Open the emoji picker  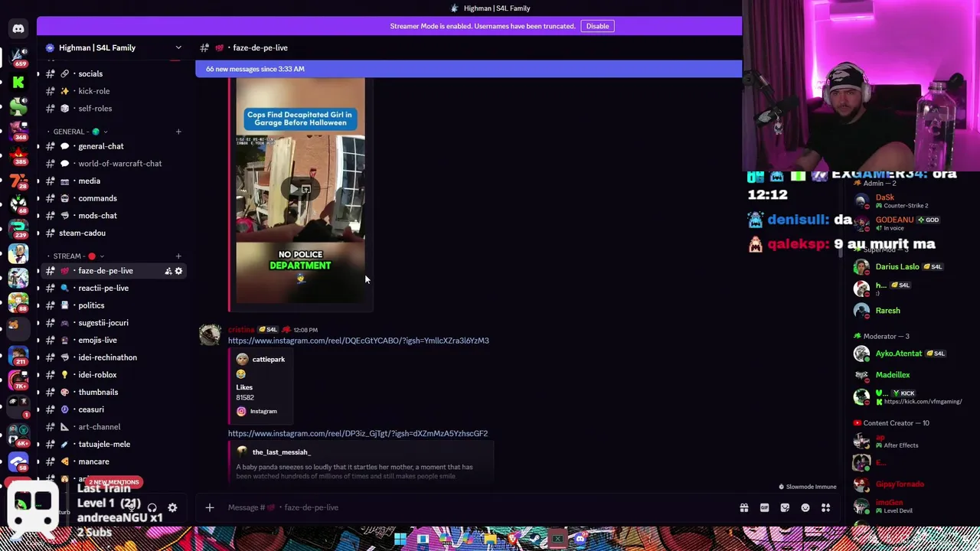click(805, 507)
